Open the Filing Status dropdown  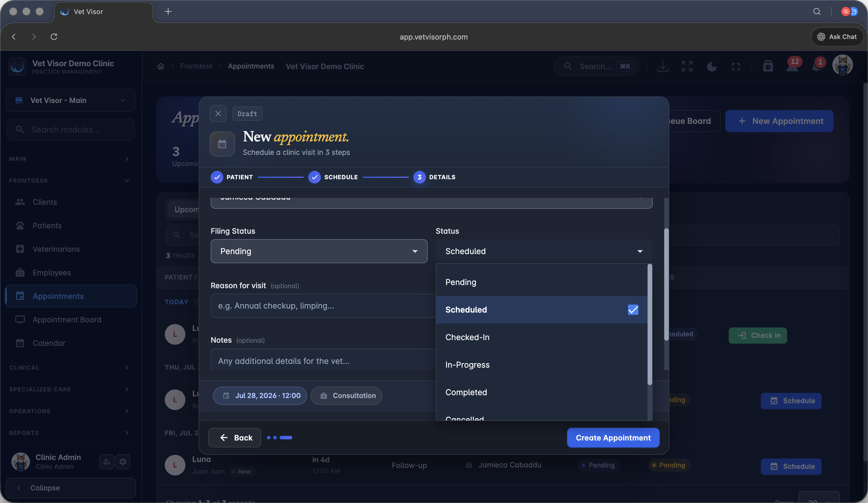tap(319, 251)
